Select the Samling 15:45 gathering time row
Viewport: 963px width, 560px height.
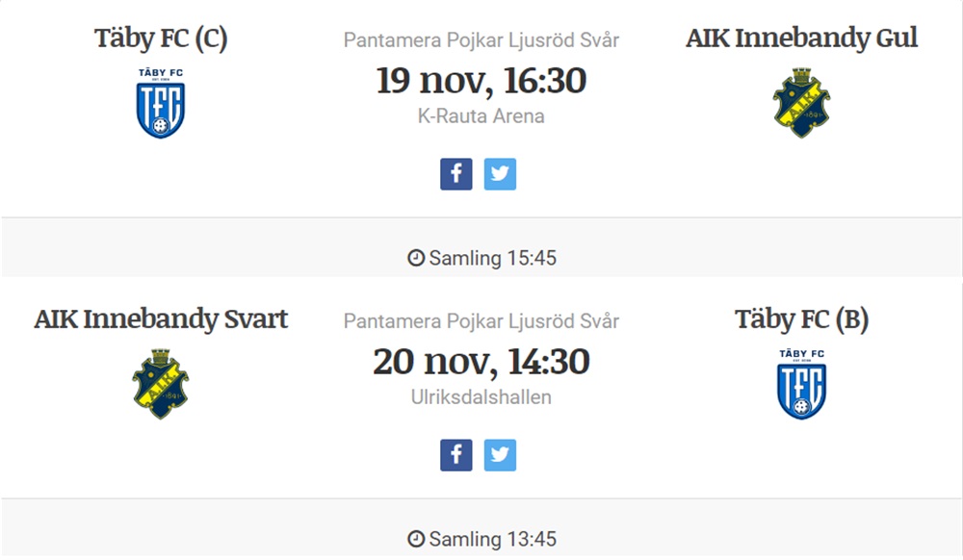(481, 247)
